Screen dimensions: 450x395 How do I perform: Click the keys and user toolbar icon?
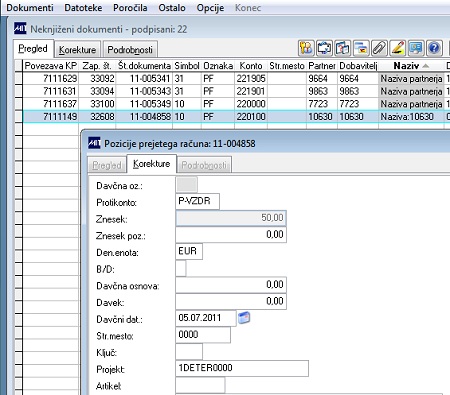click(306, 48)
